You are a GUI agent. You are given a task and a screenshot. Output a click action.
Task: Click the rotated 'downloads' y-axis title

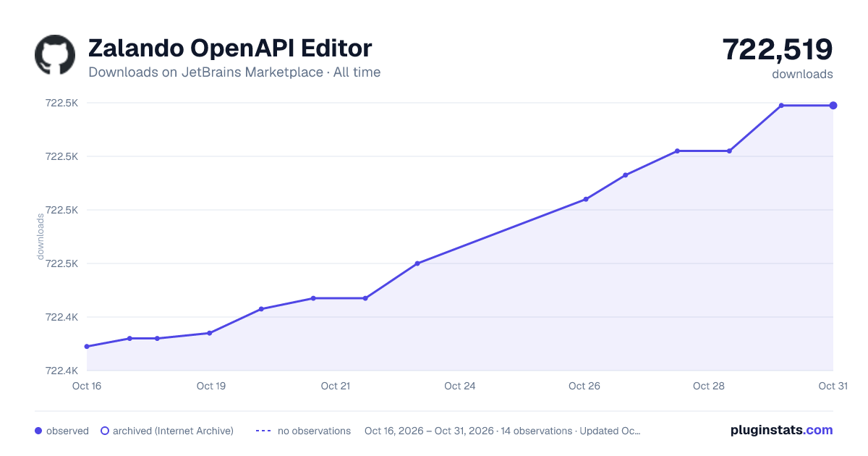41,237
